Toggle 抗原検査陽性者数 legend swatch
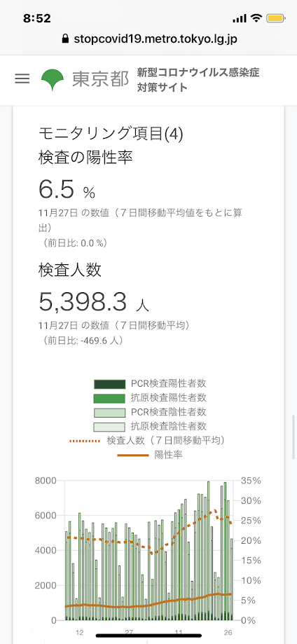The image size is (297, 644). [x=109, y=398]
